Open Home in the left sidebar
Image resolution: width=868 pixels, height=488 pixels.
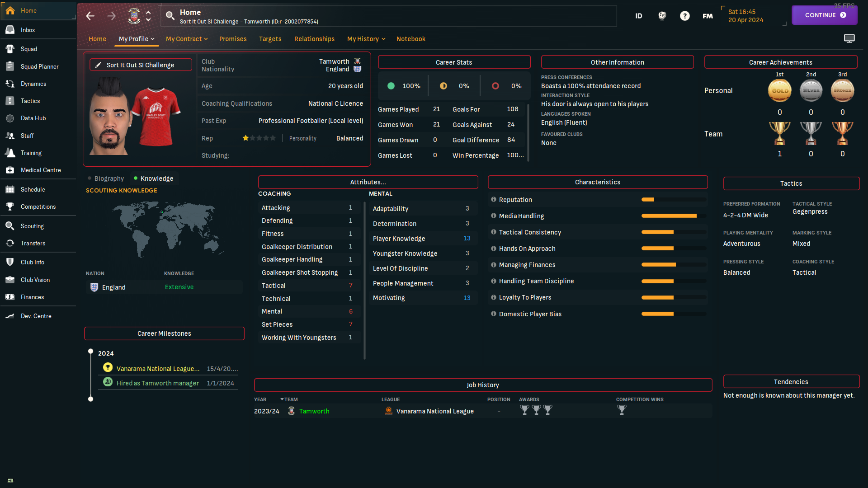[x=38, y=10]
